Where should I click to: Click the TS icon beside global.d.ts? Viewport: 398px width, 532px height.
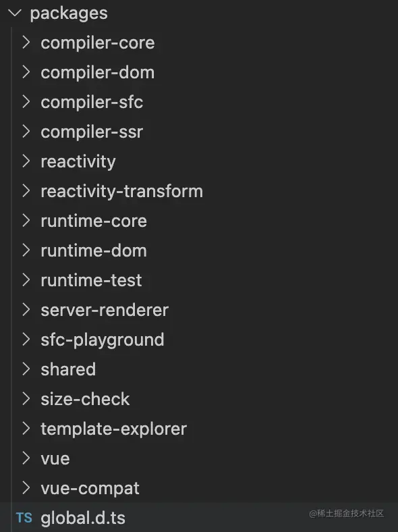[x=24, y=518]
